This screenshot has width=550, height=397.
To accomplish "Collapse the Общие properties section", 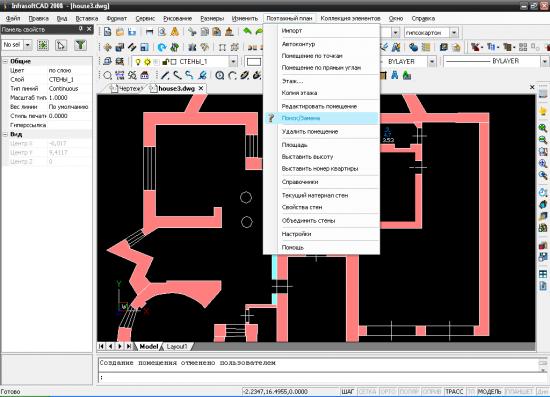I will pos(6,61).
